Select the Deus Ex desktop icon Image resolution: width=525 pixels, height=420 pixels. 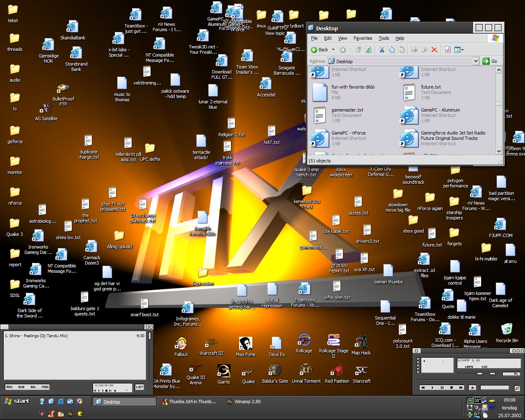276,347
